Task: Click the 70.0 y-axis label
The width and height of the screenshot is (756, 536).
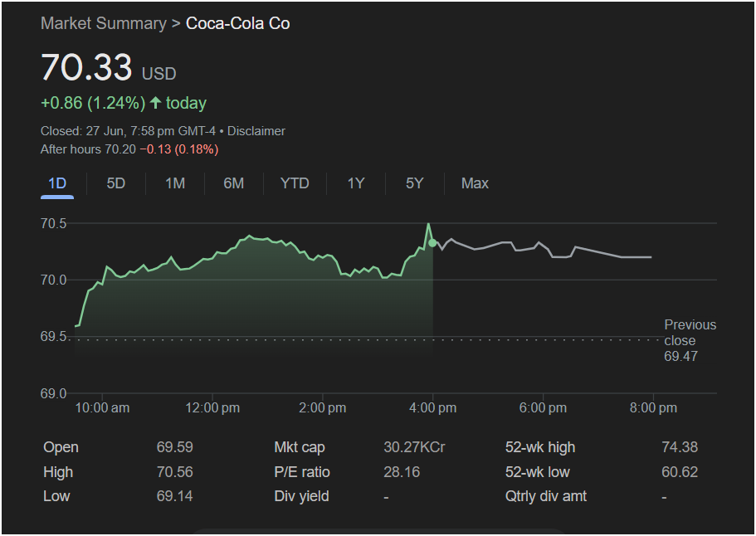Action: (53, 280)
